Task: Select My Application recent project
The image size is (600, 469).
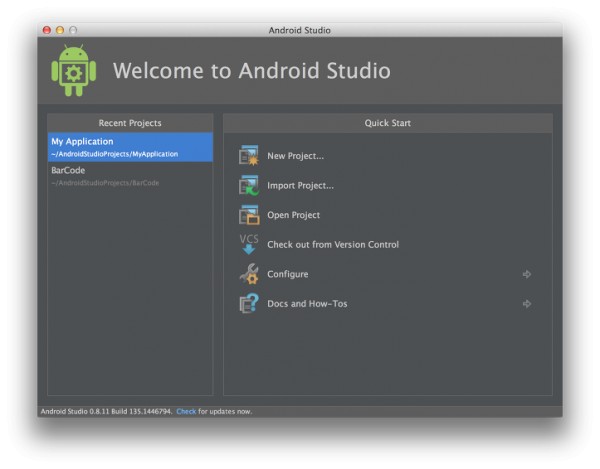Action: click(130, 147)
